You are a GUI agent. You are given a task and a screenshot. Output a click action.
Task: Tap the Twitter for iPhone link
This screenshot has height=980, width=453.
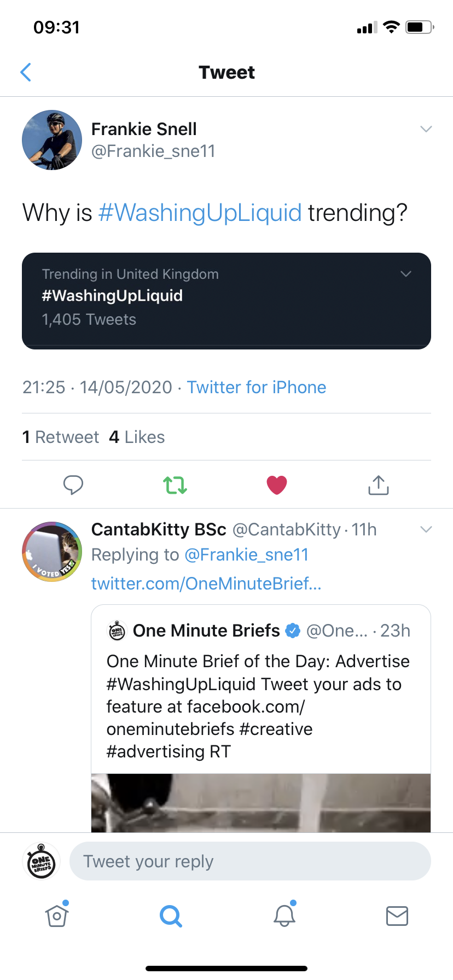[x=257, y=387]
